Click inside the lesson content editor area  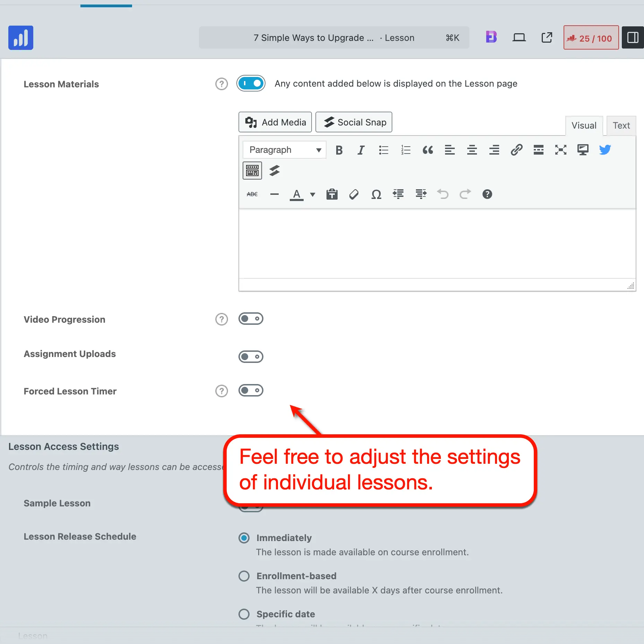click(x=437, y=243)
